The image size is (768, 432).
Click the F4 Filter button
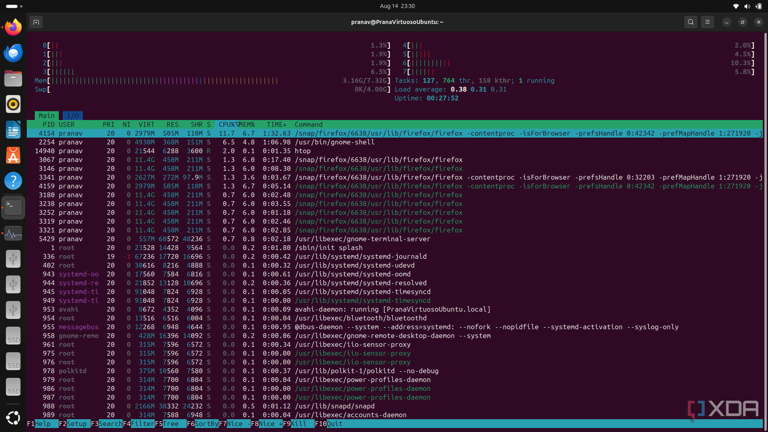(143, 424)
